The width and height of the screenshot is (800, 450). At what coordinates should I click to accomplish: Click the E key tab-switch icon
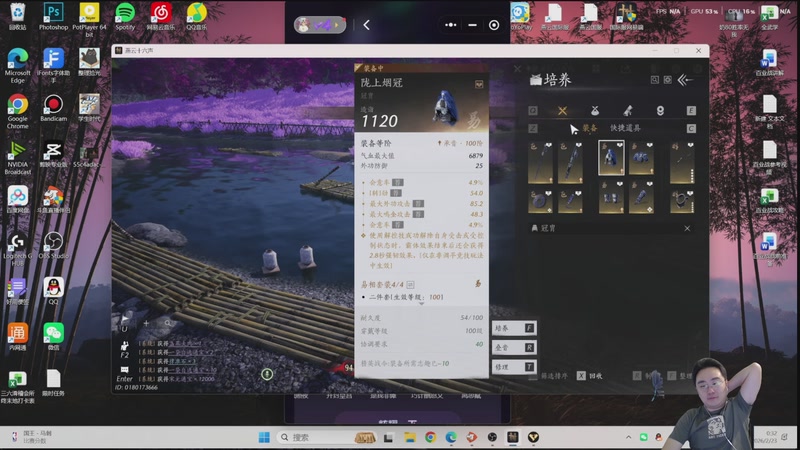click(691, 111)
